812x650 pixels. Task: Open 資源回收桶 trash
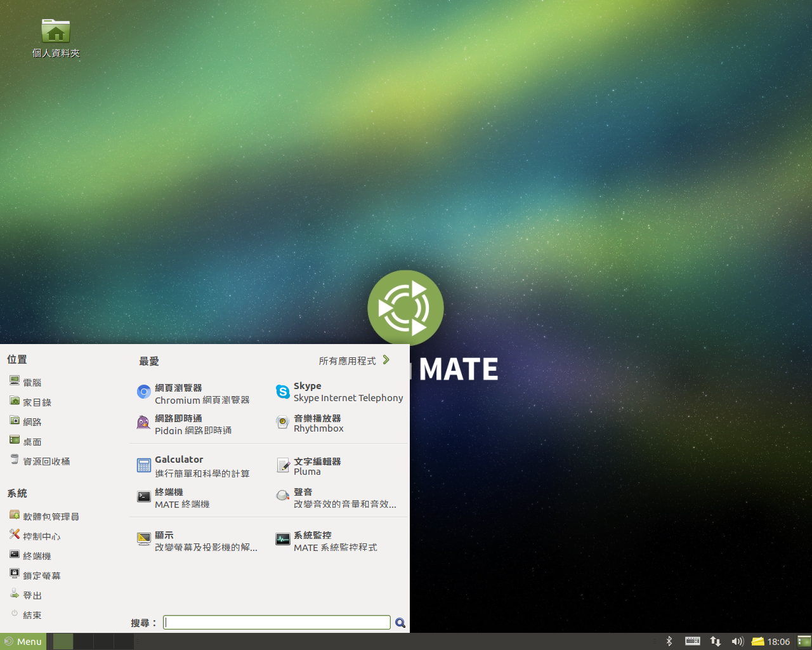click(39, 461)
